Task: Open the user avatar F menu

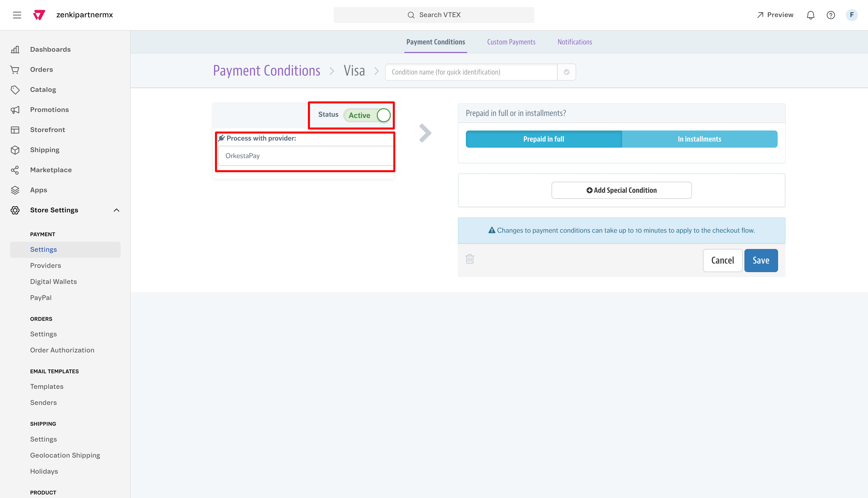Action: pyautogui.click(x=852, y=15)
